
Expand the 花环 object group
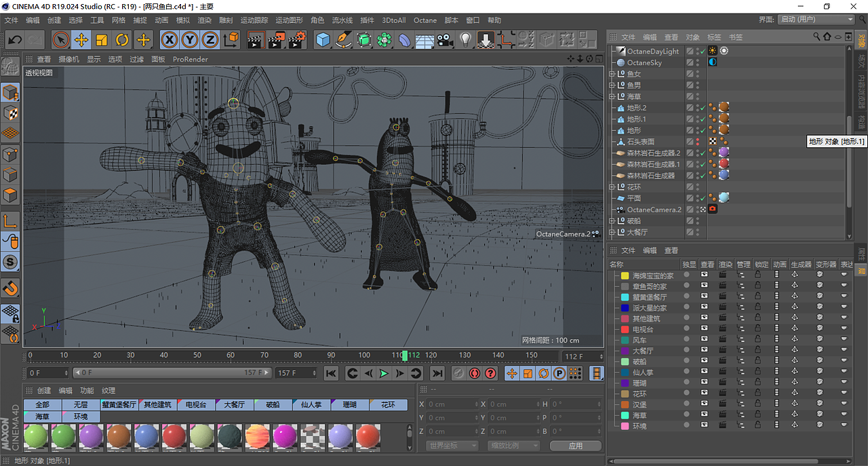click(x=612, y=187)
